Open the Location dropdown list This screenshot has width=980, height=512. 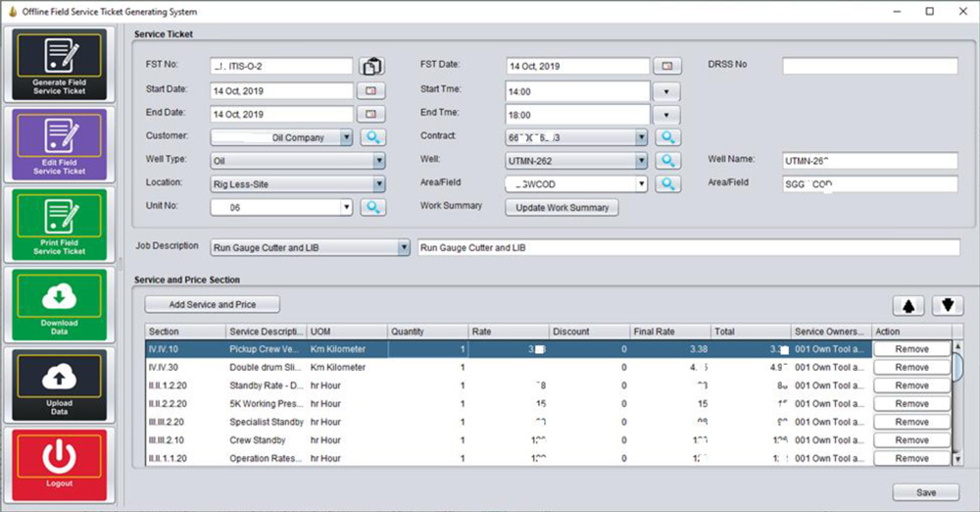[378, 183]
